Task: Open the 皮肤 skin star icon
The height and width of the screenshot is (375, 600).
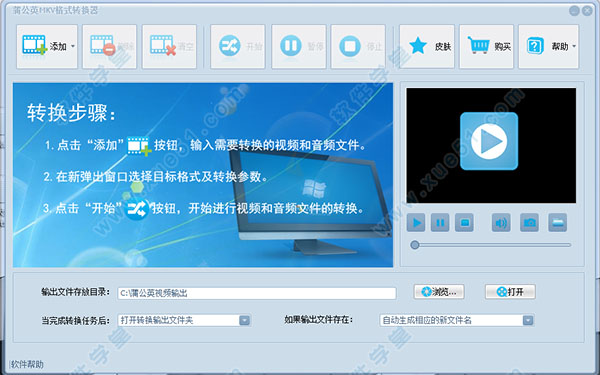Action: pyautogui.click(x=418, y=46)
